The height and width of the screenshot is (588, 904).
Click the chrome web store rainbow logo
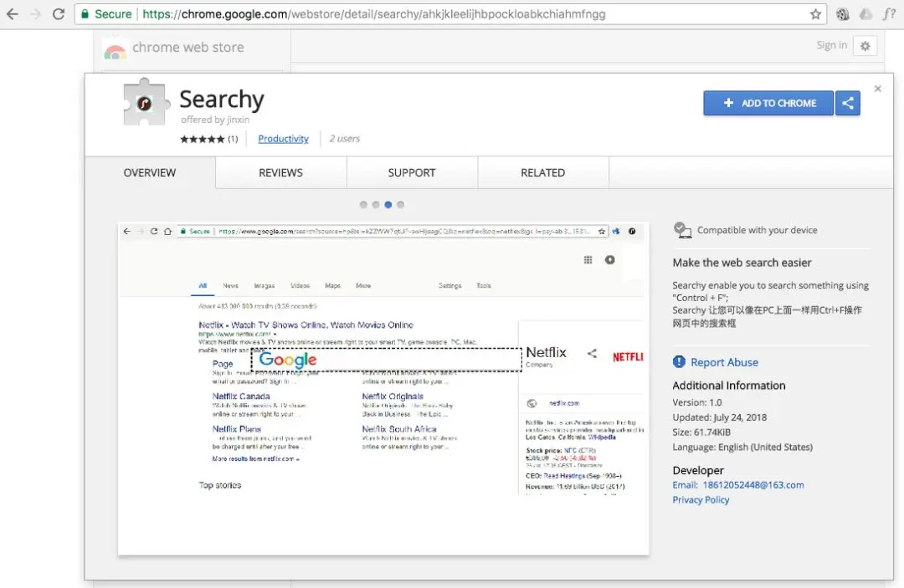[x=115, y=52]
